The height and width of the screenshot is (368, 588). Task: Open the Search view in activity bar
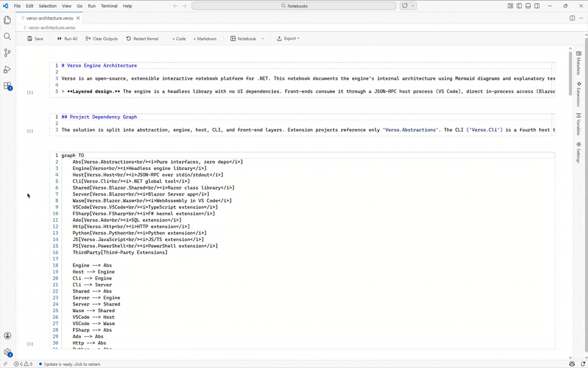point(7,36)
